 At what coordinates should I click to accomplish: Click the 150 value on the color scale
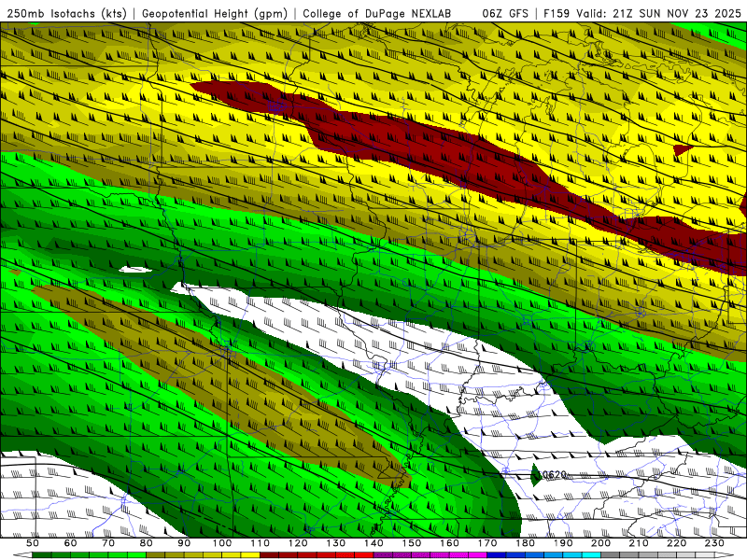(x=412, y=543)
